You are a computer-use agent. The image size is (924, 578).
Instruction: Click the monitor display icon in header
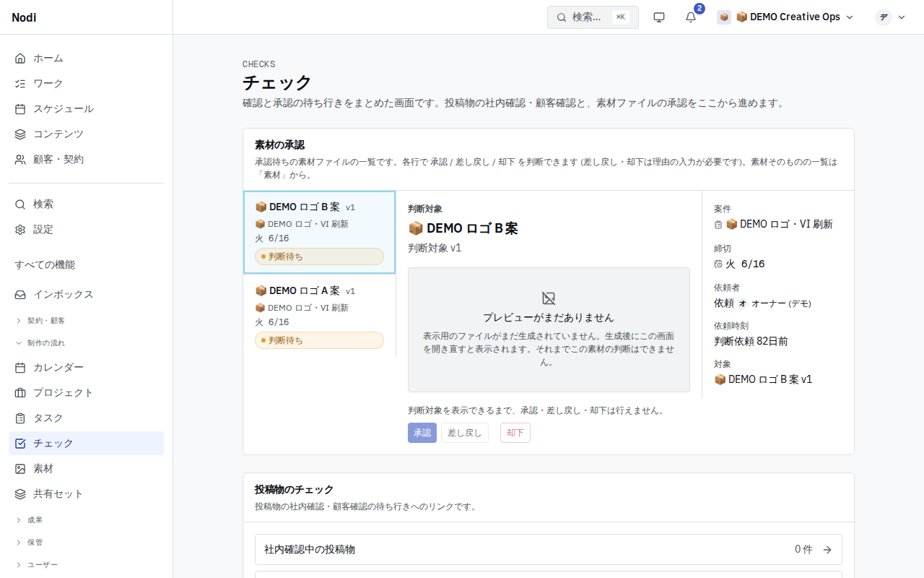[x=659, y=17]
